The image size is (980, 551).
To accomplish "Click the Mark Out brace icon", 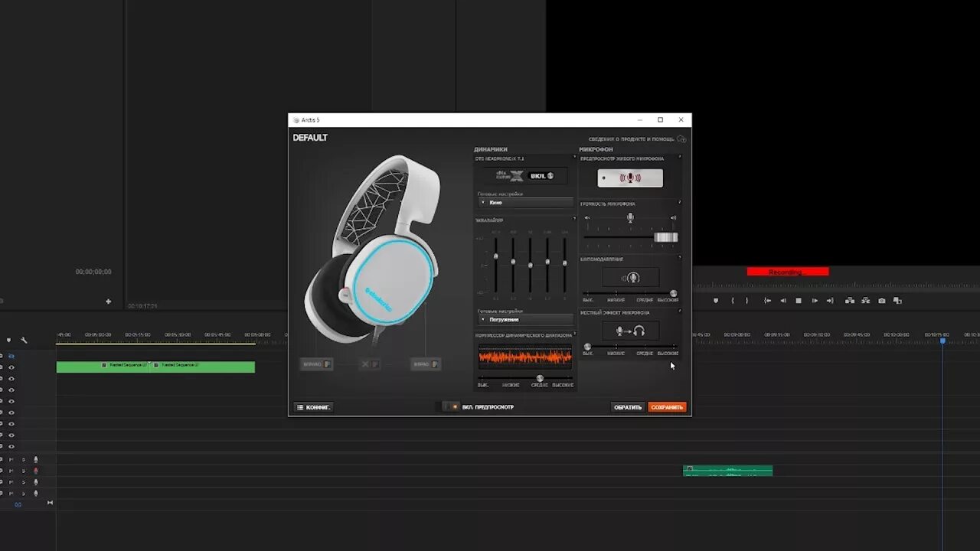I will pyautogui.click(x=746, y=301).
